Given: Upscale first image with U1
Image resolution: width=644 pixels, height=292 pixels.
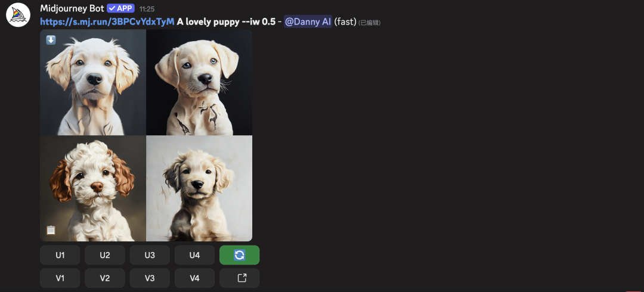Looking at the screenshot, I should tap(60, 255).
